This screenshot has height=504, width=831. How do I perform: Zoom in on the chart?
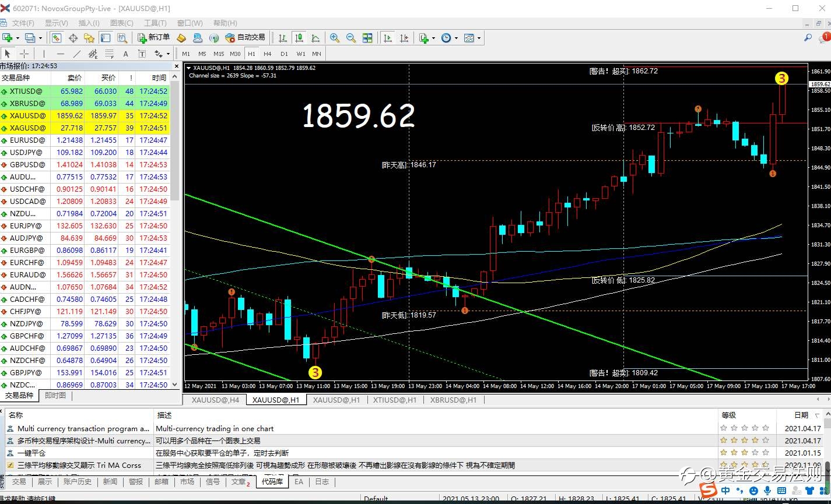click(335, 38)
